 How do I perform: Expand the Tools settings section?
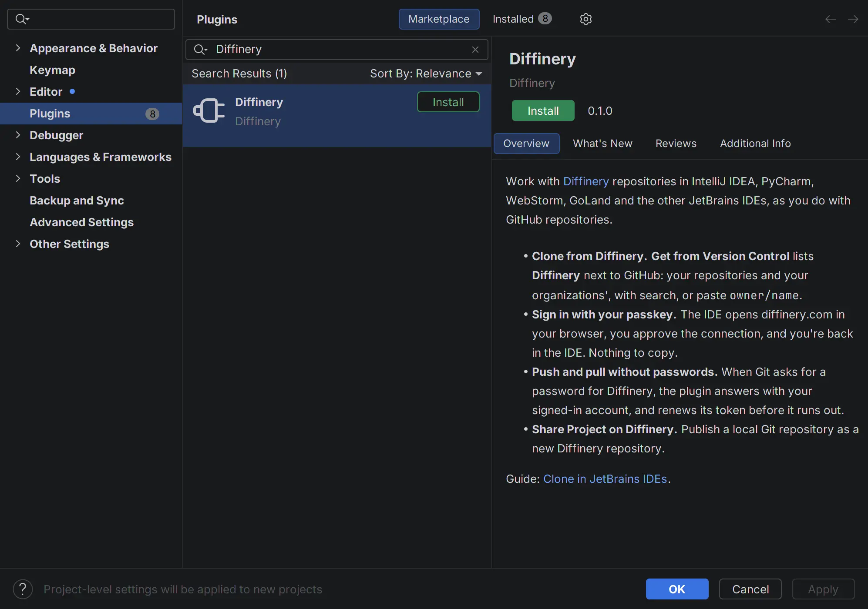tap(18, 179)
